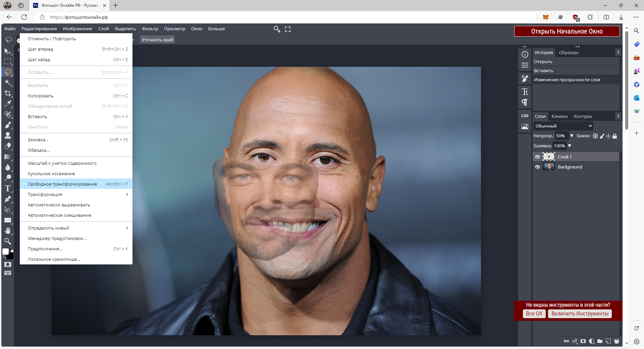Choose the Hand tool

click(8, 231)
